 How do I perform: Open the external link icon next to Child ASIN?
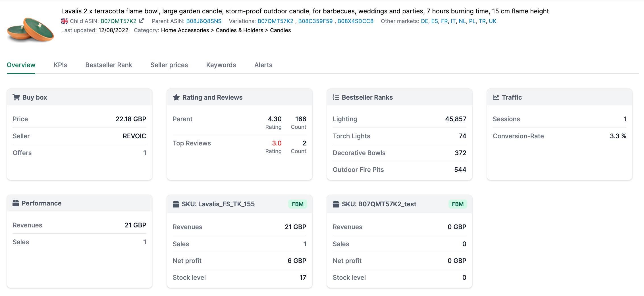coord(141,21)
